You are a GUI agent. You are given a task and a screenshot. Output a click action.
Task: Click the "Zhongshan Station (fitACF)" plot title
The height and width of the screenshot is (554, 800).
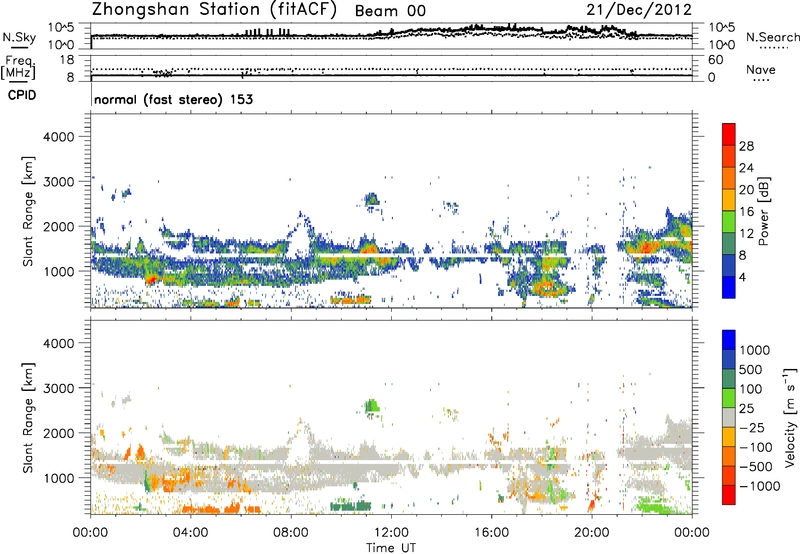[x=214, y=10]
